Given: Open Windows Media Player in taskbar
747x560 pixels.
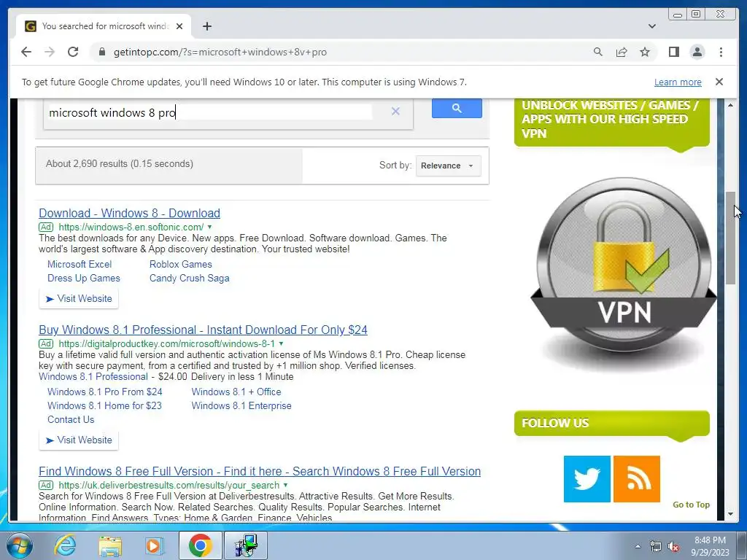Looking at the screenshot, I should click(155, 545).
